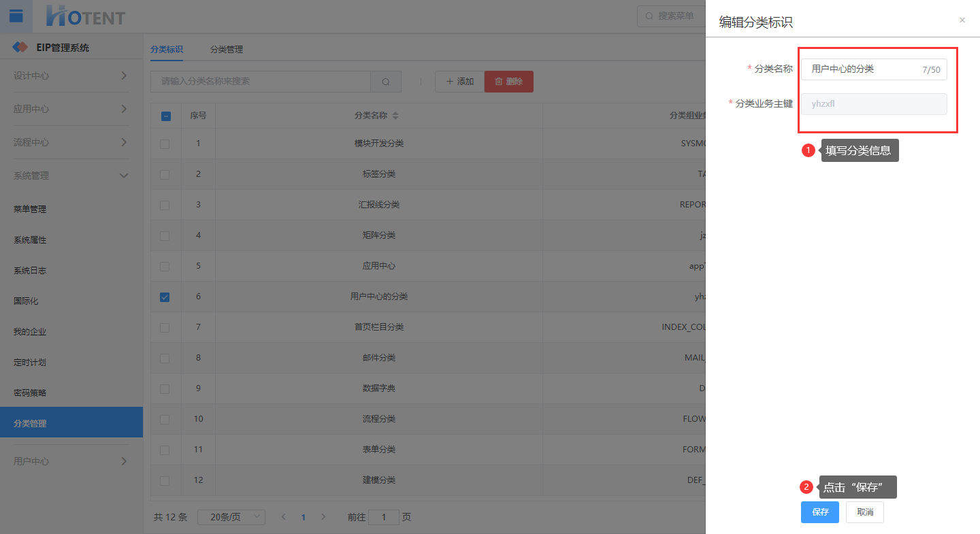Click the disabled 分类业务主键 field

click(x=874, y=104)
